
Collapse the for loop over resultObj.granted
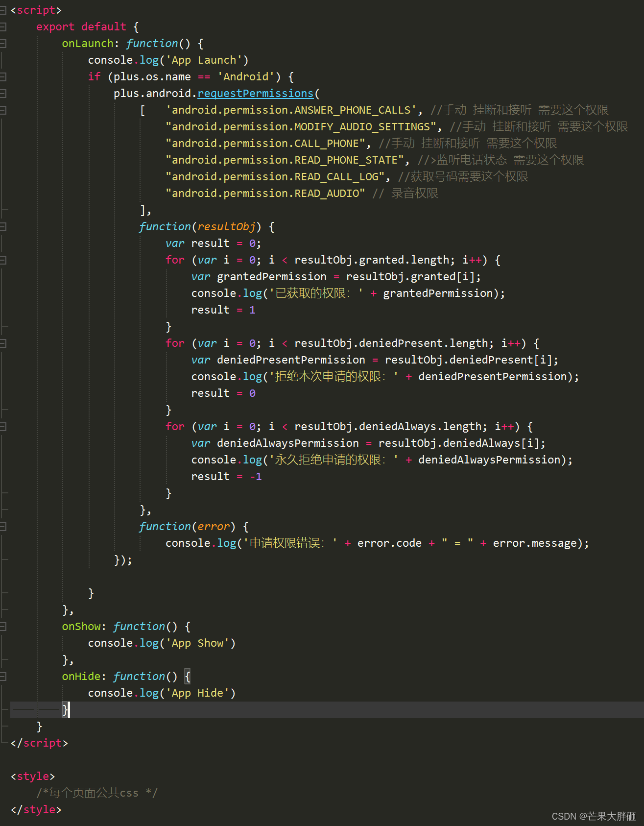point(3,260)
